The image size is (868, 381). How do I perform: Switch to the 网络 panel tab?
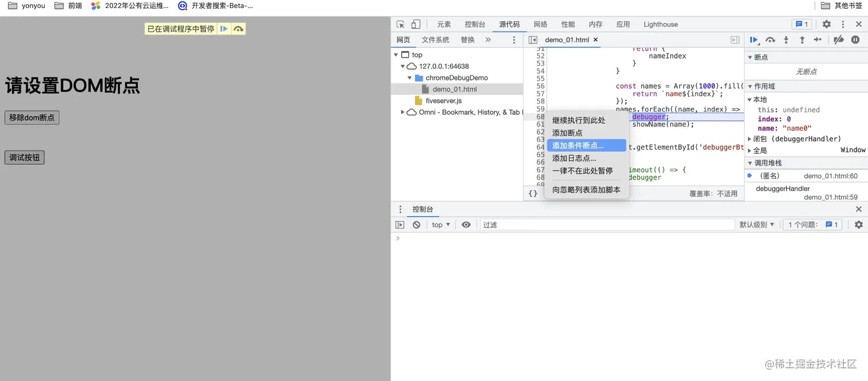tap(540, 24)
